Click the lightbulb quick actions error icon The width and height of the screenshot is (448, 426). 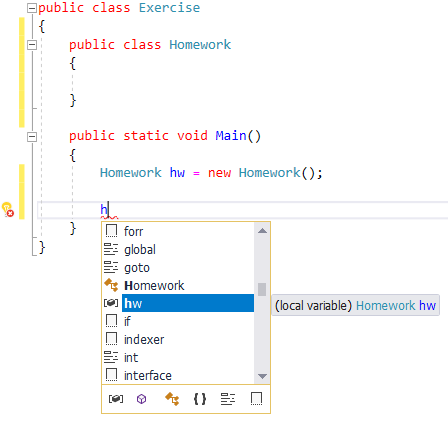7,209
